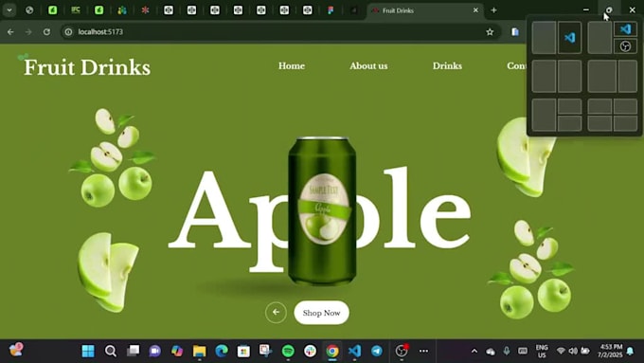Open OBS Studio from taskbar
The height and width of the screenshot is (363, 644).
(402, 351)
